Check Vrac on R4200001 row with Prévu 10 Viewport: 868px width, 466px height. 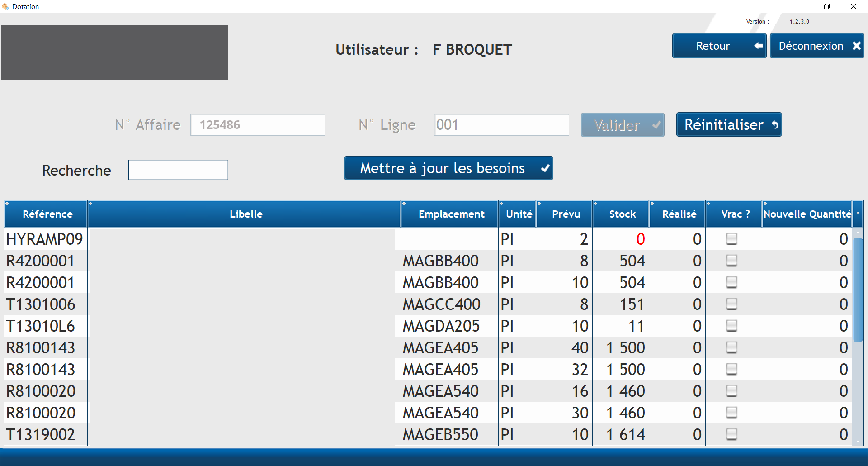(x=732, y=282)
